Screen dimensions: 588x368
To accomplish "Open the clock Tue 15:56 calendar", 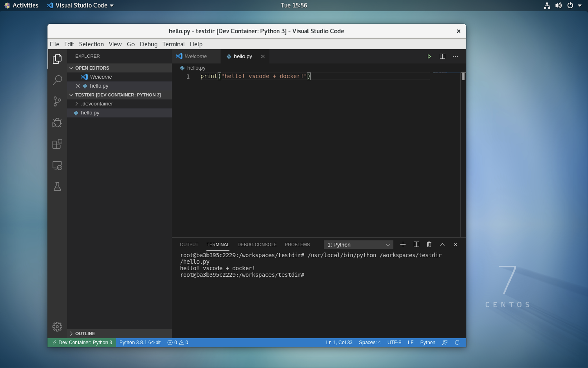I will tap(294, 5).
